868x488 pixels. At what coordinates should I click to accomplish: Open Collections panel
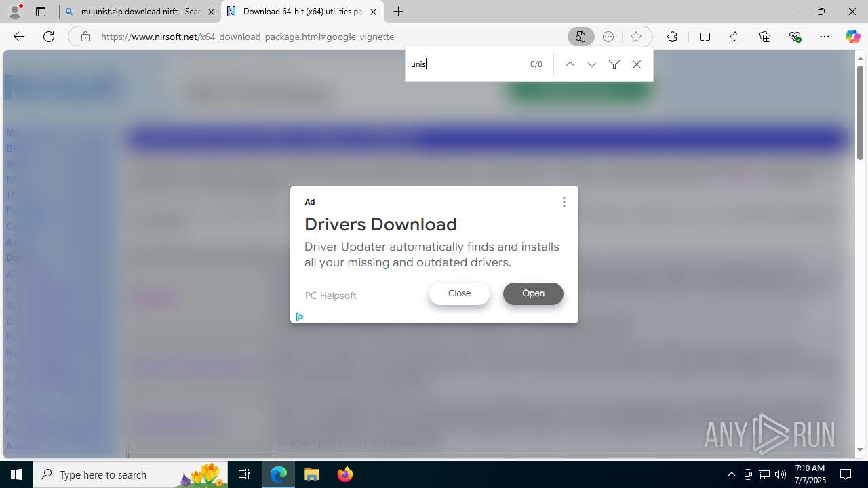[x=765, y=37]
